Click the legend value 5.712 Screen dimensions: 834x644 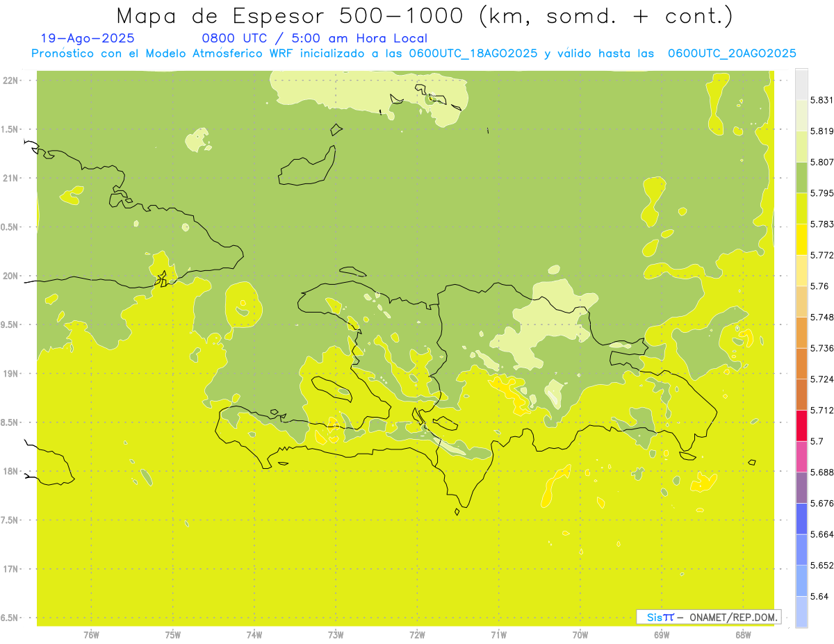coord(821,410)
